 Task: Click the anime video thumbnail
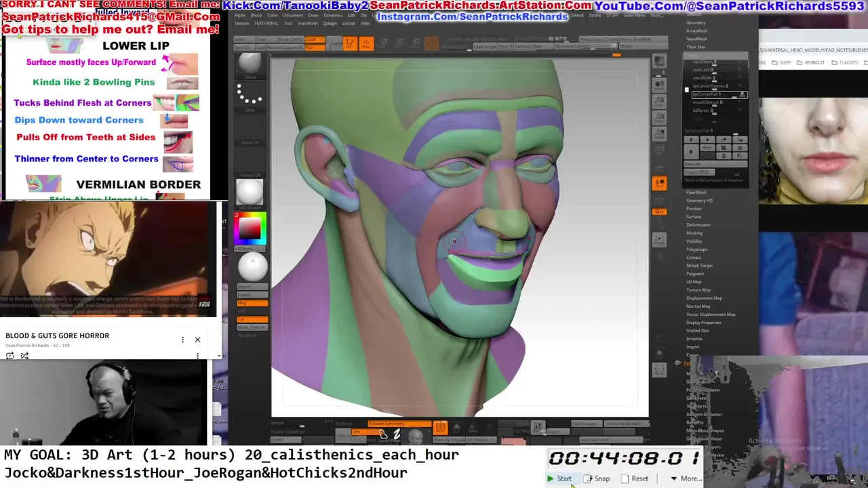[108, 259]
